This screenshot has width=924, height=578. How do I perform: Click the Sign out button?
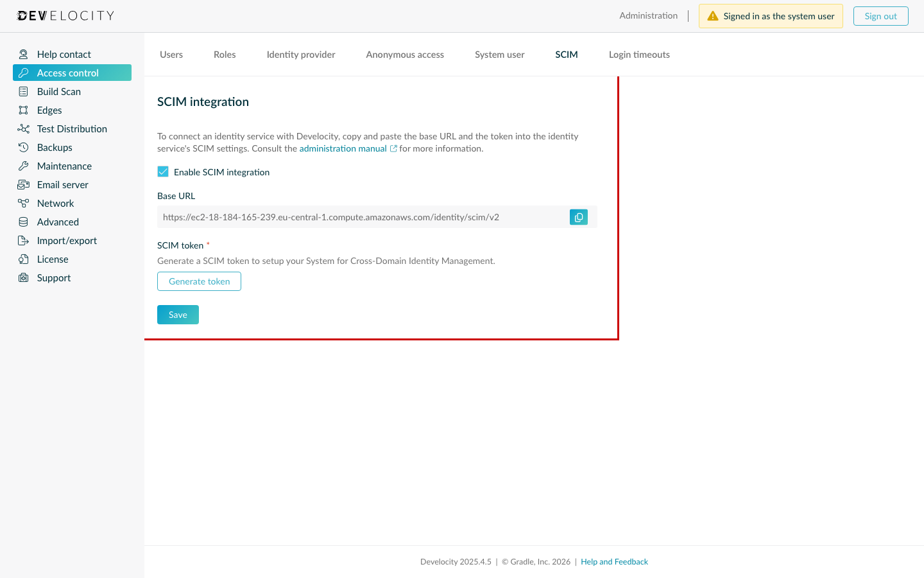coord(880,15)
